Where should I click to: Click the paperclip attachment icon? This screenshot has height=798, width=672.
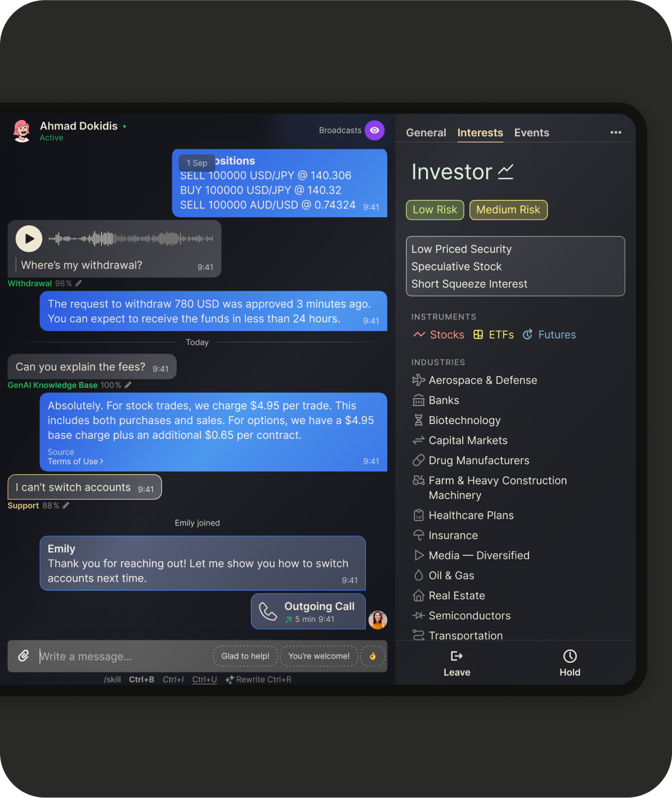(24, 656)
